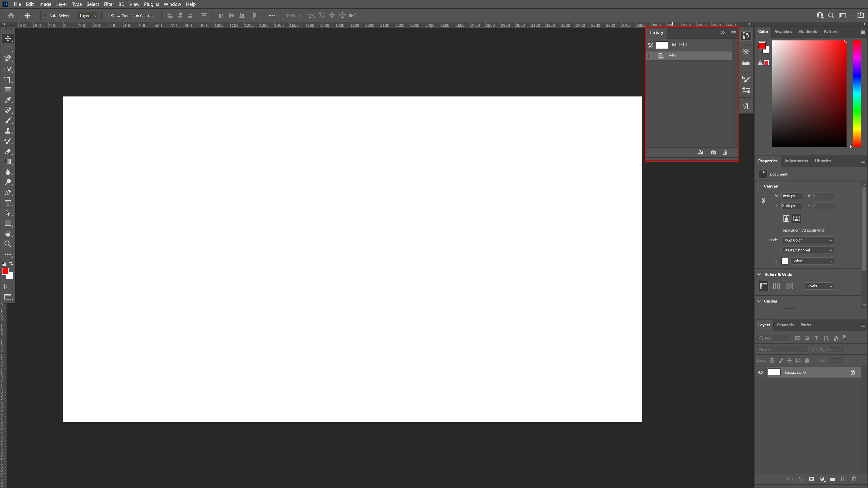Add layer mask from Layers footer

pyautogui.click(x=811, y=479)
